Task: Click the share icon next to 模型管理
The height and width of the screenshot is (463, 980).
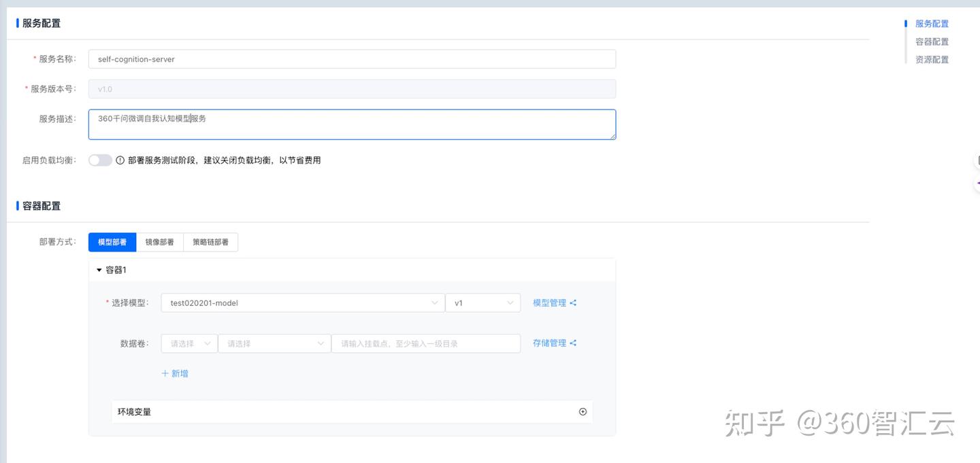Action: [574, 303]
